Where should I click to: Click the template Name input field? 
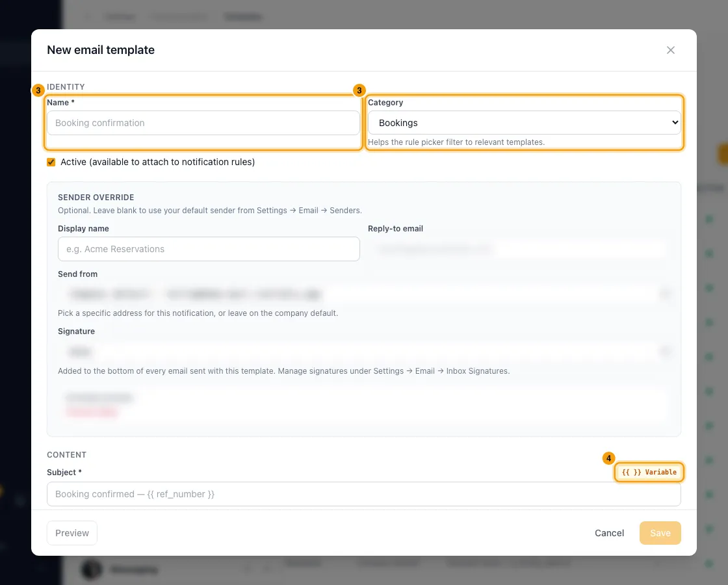click(203, 123)
